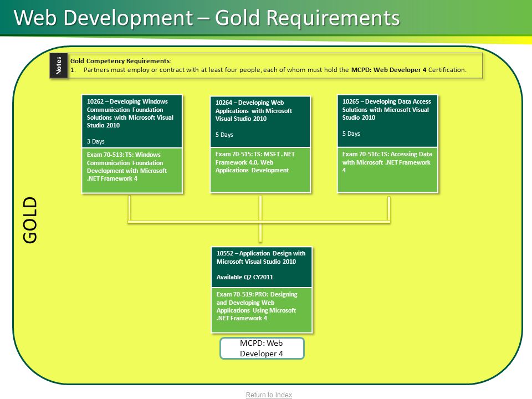Select Exam 70-513 TS Windows Communication Foundation box
The height and width of the screenshot is (399, 532).
pos(132,170)
